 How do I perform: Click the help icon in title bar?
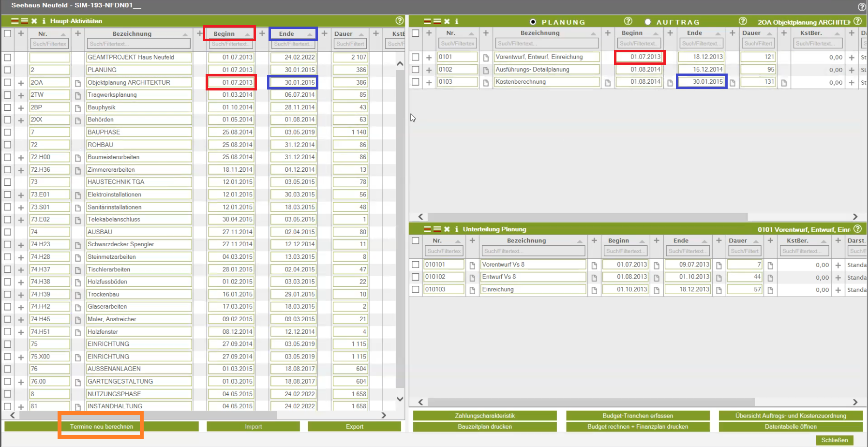(862, 7)
